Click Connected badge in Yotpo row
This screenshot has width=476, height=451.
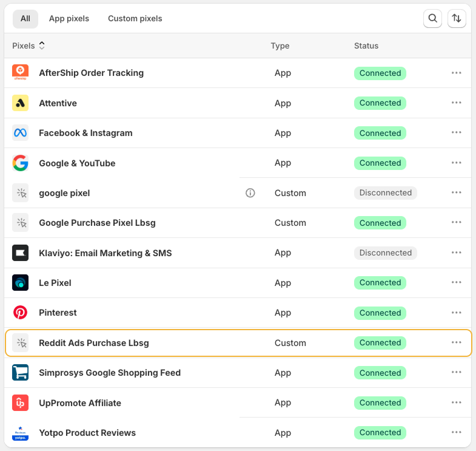[380, 432]
